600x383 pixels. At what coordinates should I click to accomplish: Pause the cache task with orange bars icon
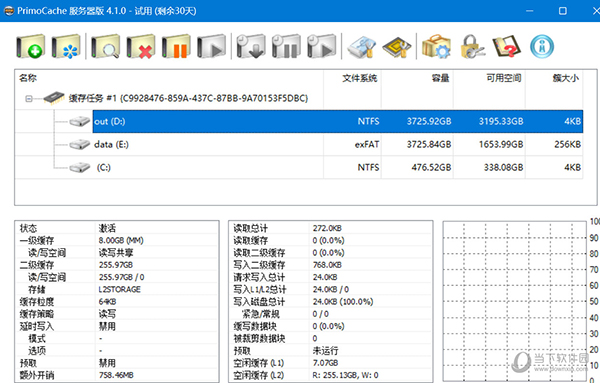click(176, 47)
